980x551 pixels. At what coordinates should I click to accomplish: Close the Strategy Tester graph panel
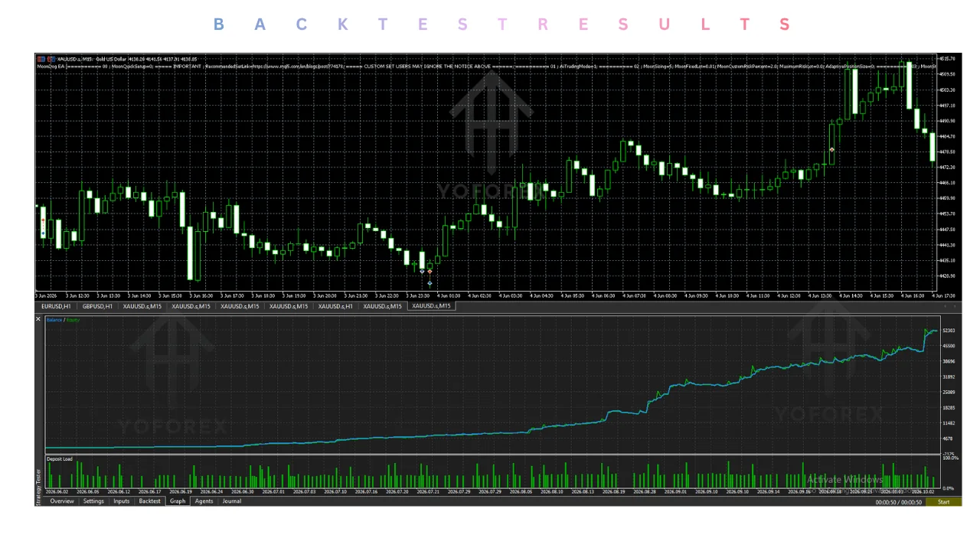coord(38,319)
